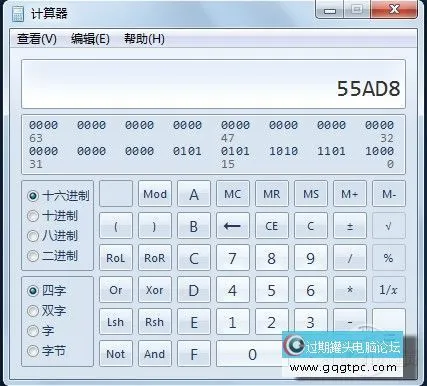Toggle the 0101 bit group above 15
Screen dimensions: 427x386
tap(235, 151)
